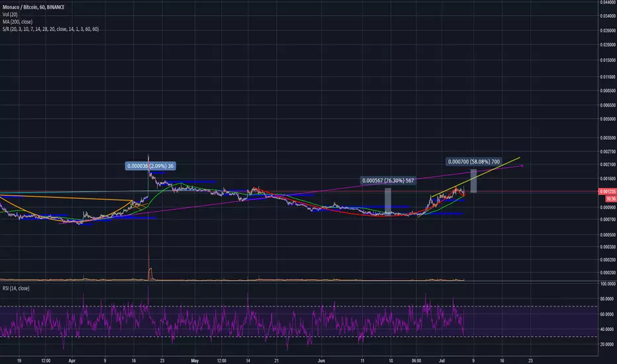Click the 21 date label on time axis
617x364 pixels.
point(277,361)
